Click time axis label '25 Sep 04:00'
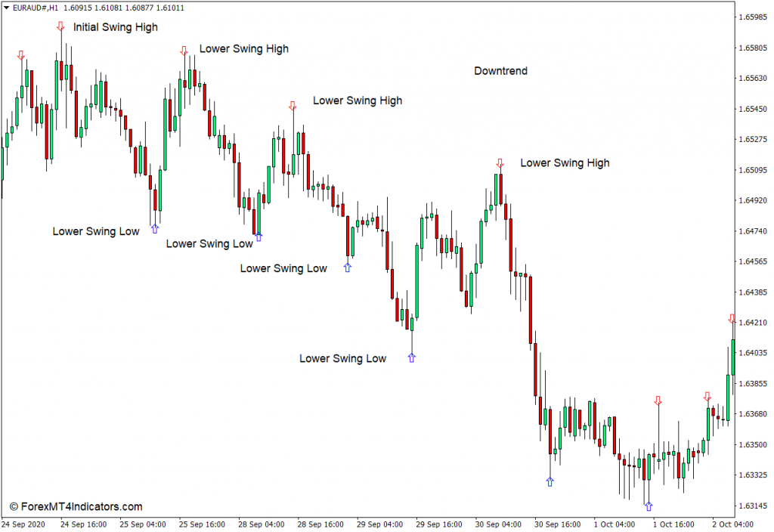The height and width of the screenshot is (532, 774). point(143,524)
